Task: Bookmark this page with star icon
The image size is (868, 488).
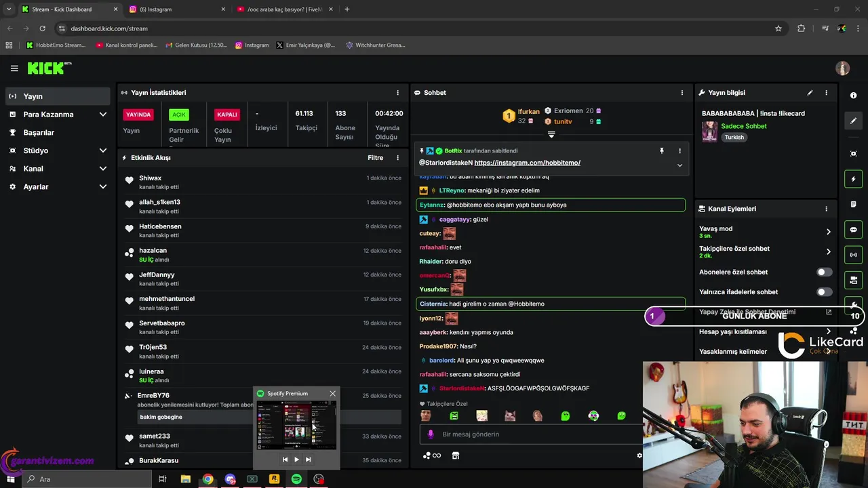Action: [x=778, y=28]
